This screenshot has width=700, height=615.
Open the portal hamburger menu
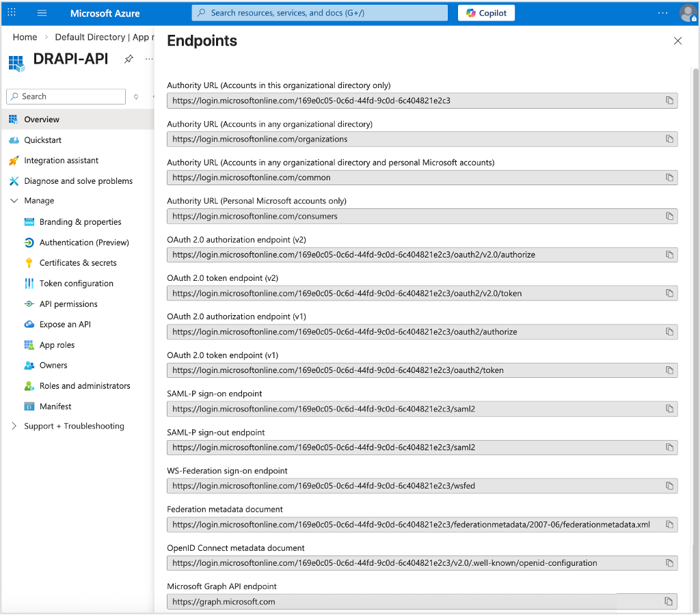pos(42,13)
